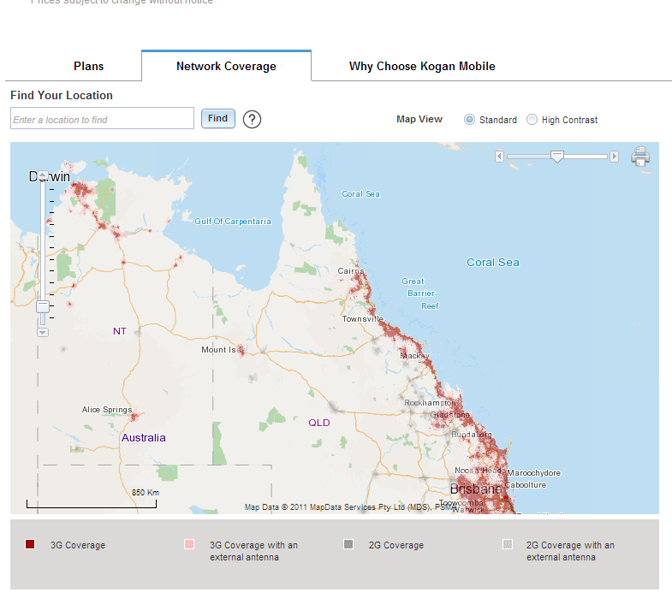Click the printer icon on the map
Viewport: 672px width, 616px height.
click(x=640, y=157)
